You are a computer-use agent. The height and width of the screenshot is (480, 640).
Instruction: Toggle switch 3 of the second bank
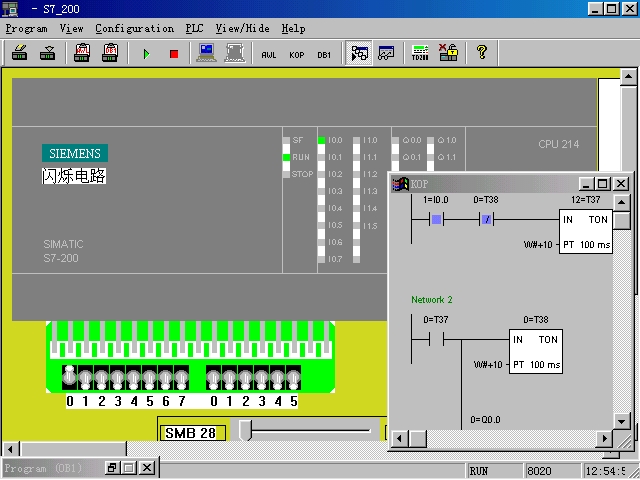[x=261, y=377]
